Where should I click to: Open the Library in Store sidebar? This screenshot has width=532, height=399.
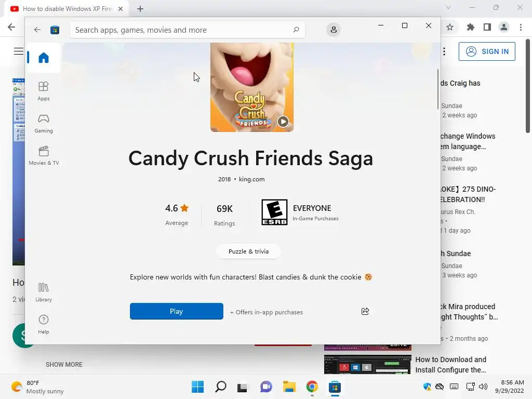coord(44,292)
